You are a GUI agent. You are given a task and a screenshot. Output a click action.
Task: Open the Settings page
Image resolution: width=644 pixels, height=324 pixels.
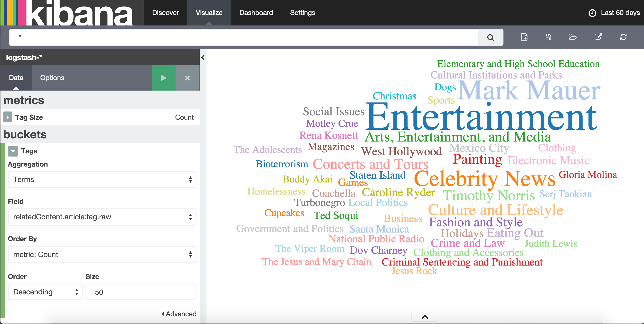pos(302,13)
